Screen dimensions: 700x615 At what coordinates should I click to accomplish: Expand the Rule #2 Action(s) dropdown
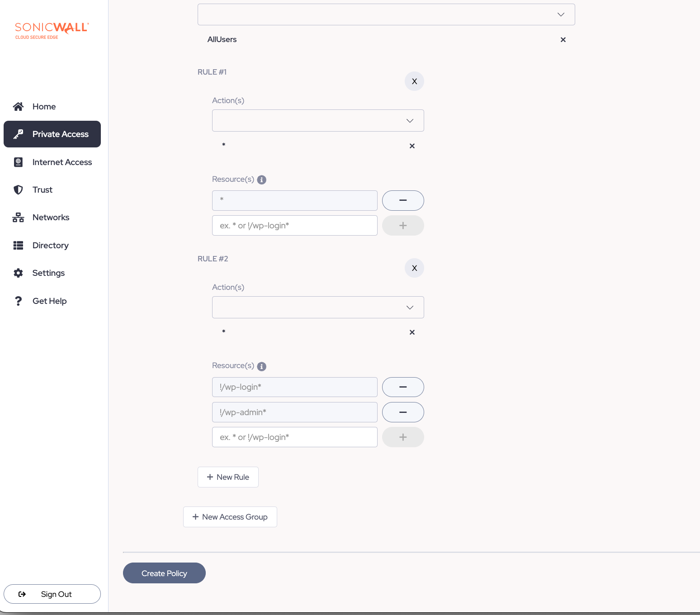(x=318, y=307)
